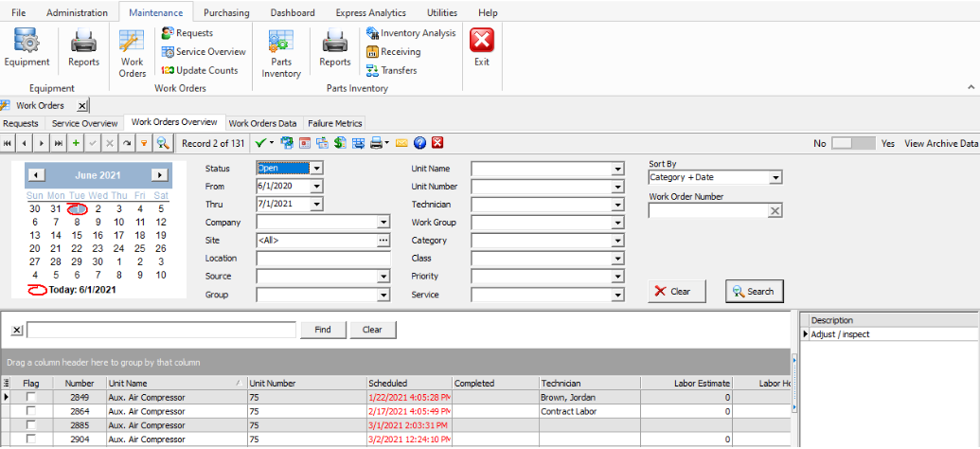Open the Sort By dropdown
The image size is (980, 449).
(x=775, y=177)
